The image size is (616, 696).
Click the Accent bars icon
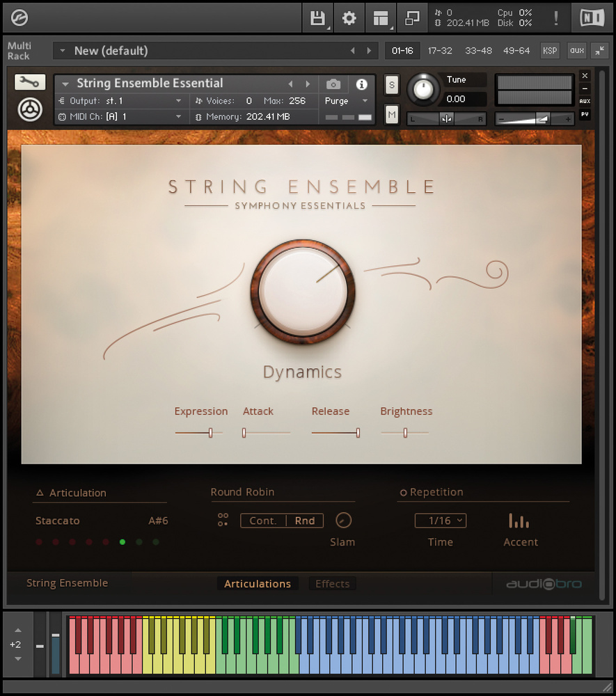tap(519, 521)
